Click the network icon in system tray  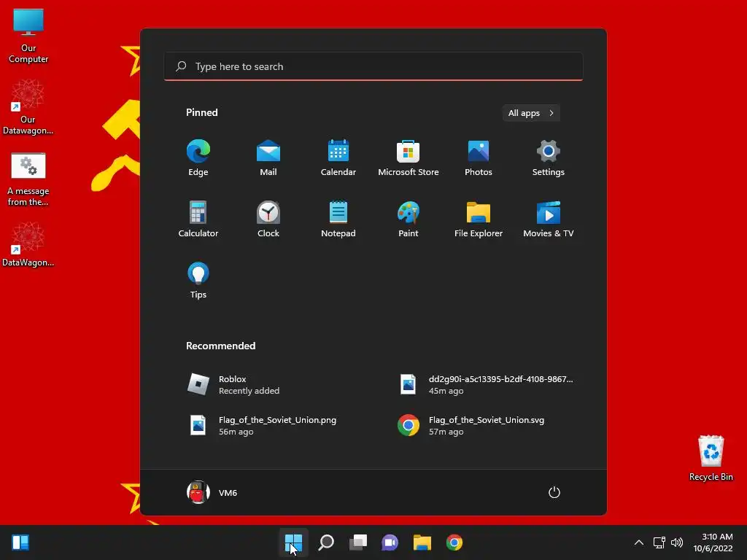tap(659, 542)
